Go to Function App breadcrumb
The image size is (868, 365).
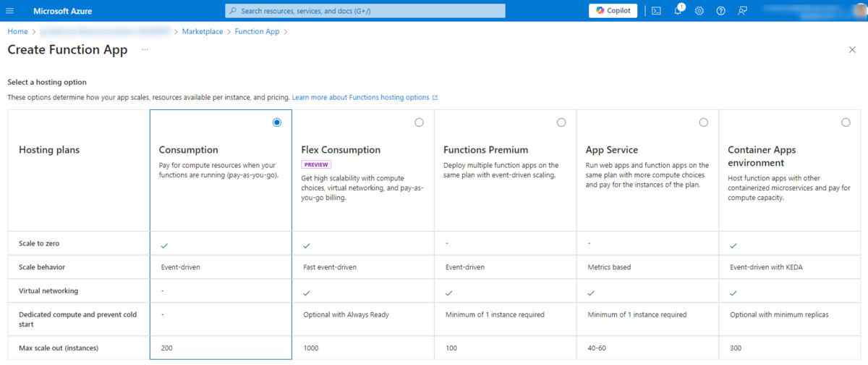click(257, 32)
